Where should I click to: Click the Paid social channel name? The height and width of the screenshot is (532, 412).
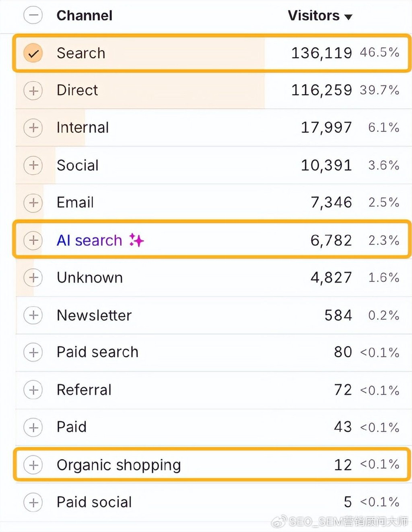point(94,502)
